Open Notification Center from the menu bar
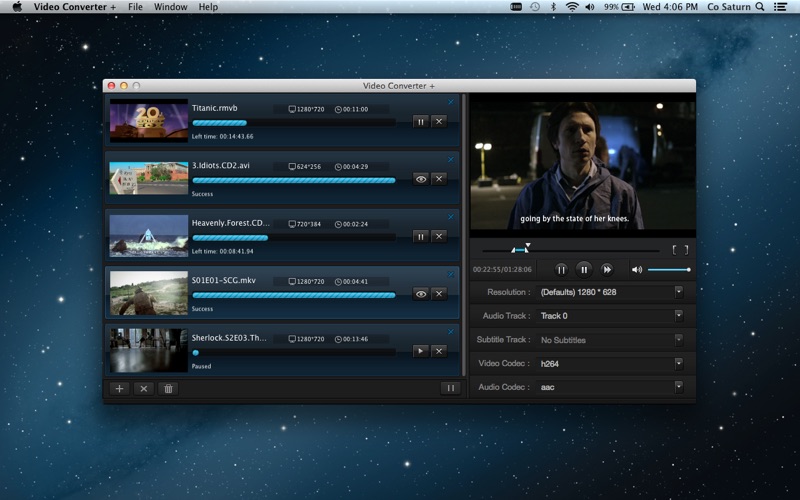Screen dimensions: 800x500 click(x=780, y=7)
